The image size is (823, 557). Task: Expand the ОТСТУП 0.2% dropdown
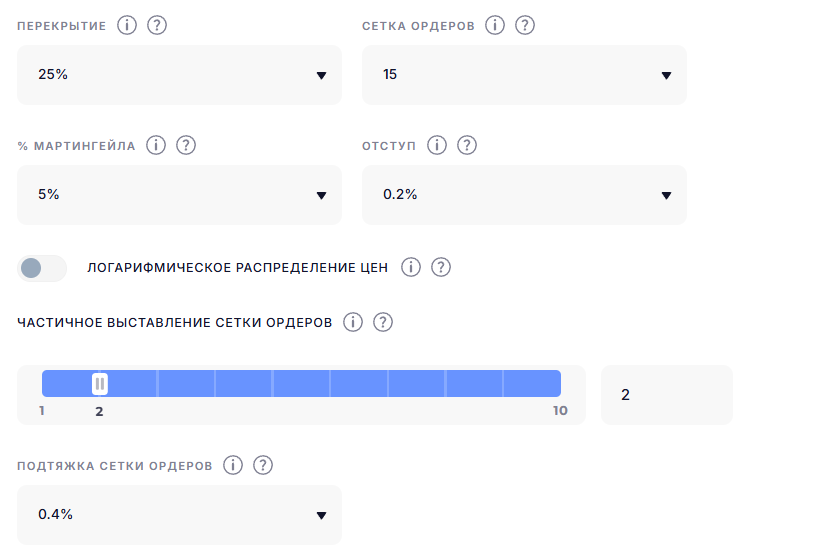524,195
